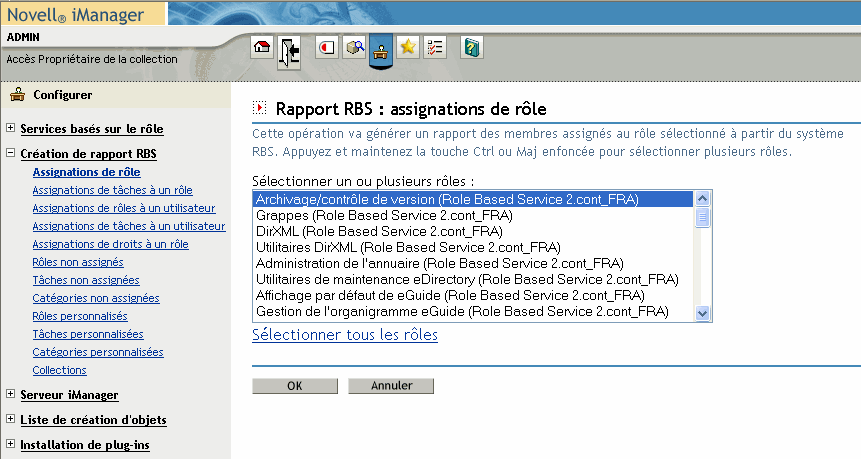Open the Favorites star icon
The height and width of the screenshot is (459, 861).
[x=407, y=47]
